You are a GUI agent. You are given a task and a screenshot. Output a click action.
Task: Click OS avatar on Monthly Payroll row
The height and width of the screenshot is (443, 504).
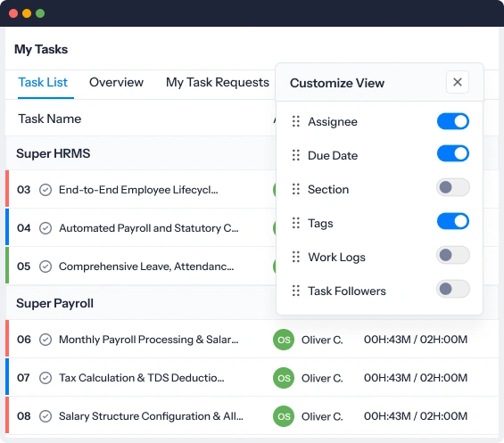284,340
